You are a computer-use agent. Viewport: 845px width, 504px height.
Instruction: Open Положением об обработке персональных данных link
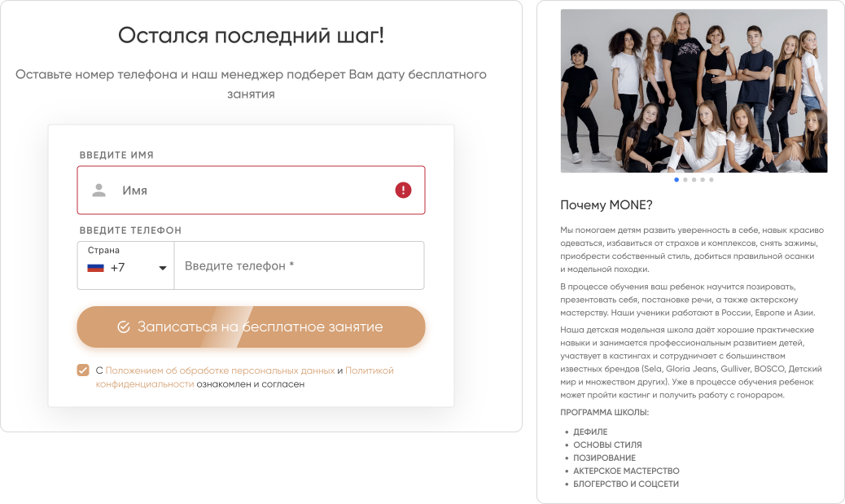(x=220, y=370)
